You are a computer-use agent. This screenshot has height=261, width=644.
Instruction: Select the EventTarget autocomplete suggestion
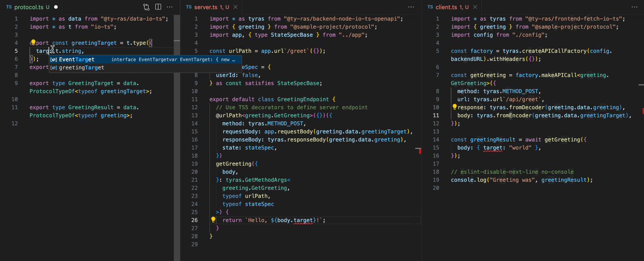pyautogui.click(x=145, y=60)
